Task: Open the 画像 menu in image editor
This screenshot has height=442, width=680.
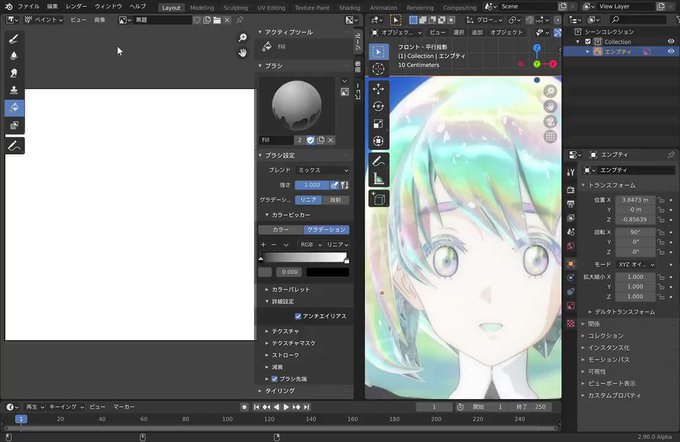Action: point(99,20)
